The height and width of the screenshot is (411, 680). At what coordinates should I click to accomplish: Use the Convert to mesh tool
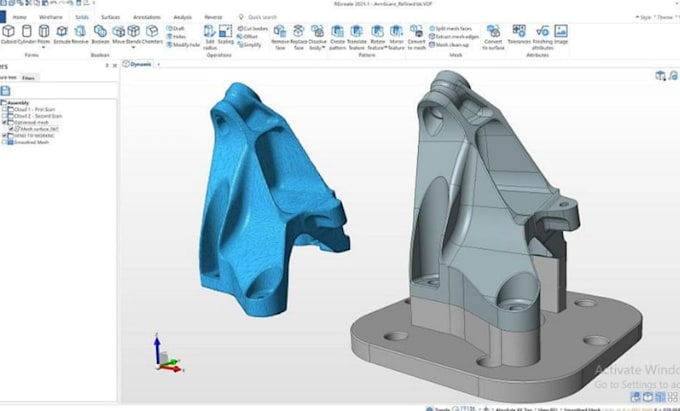pos(416,37)
